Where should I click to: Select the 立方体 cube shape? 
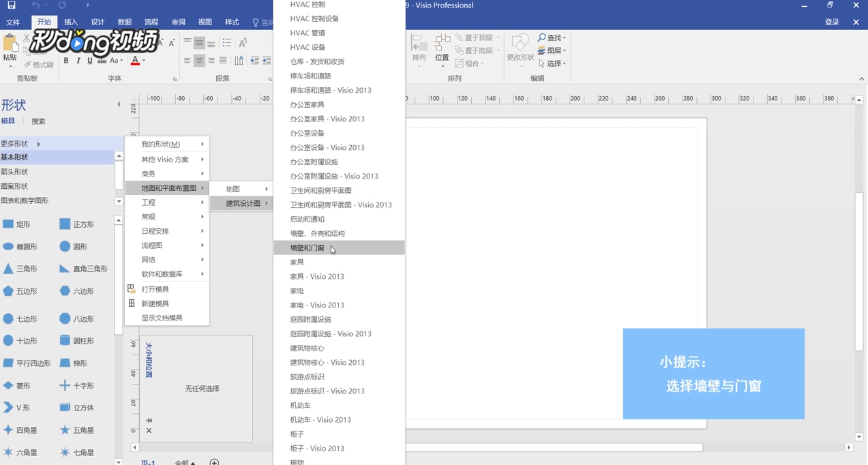point(76,408)
